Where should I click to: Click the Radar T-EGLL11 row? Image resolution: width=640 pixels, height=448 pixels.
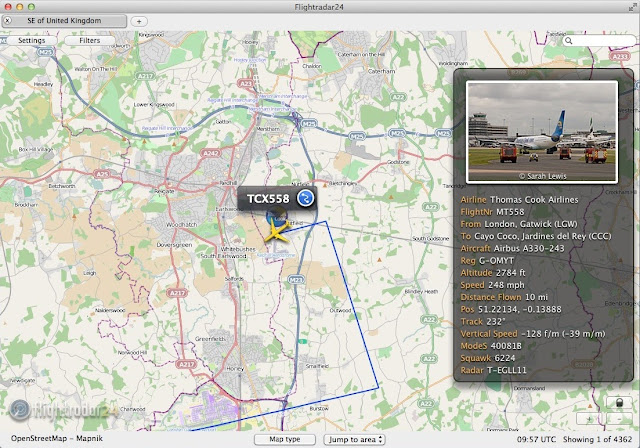click(493, 370)
